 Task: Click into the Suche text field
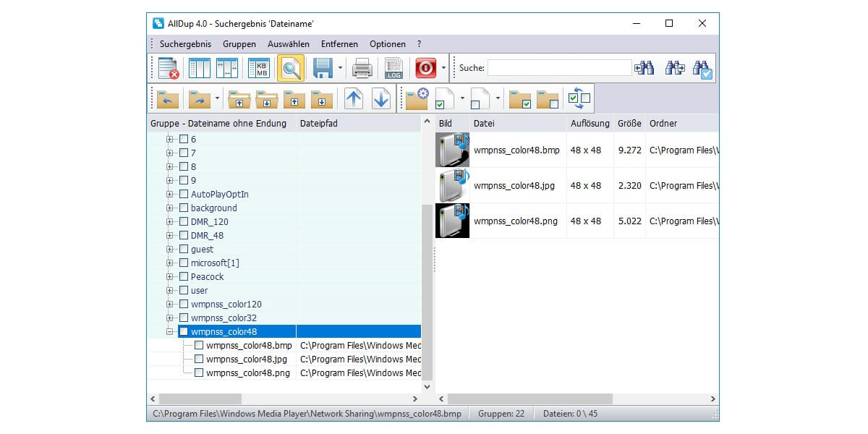pos(559,68)
